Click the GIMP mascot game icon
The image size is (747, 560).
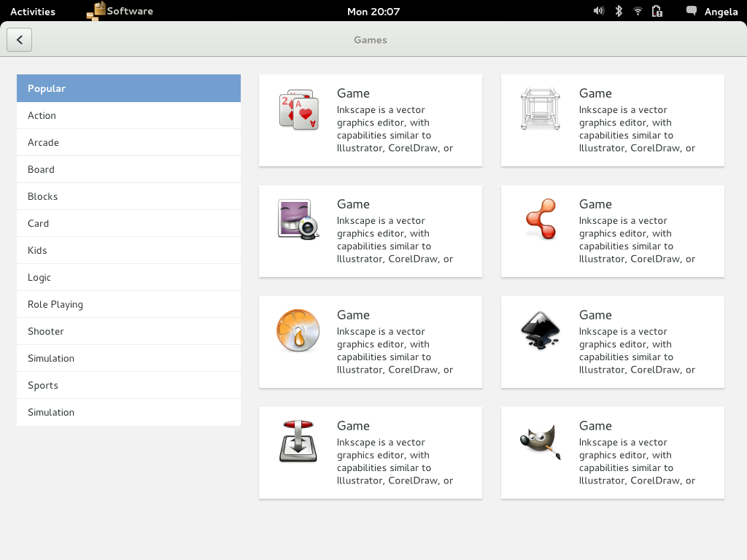pyautogui.click(x=540, y=441)
